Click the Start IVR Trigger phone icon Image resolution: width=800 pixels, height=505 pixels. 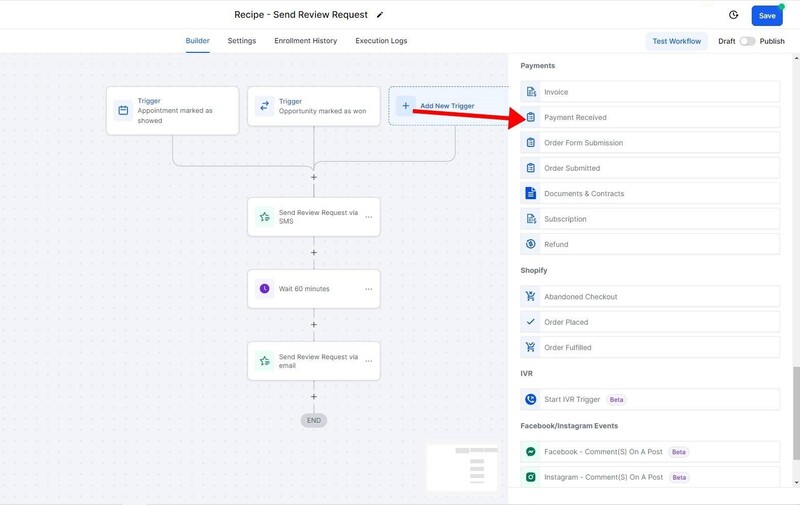531,399
